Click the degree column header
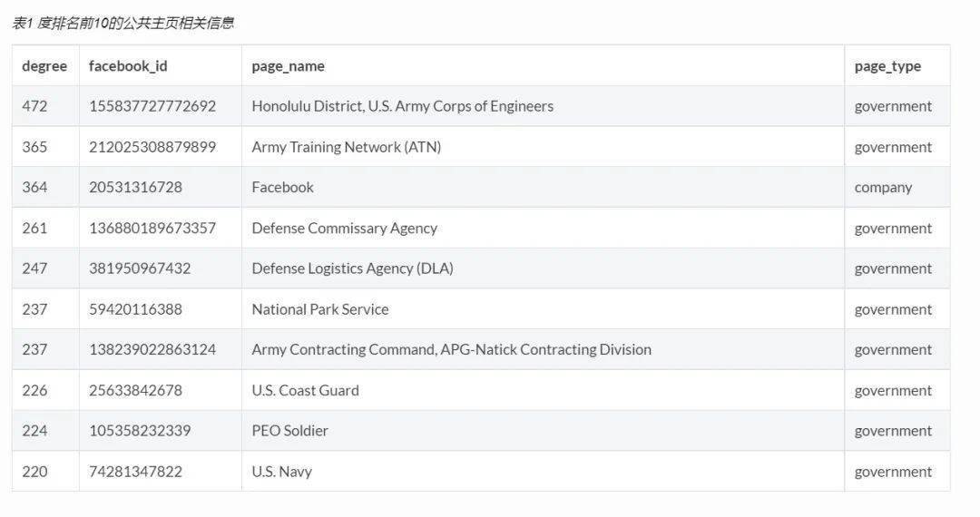 (44, 66)
